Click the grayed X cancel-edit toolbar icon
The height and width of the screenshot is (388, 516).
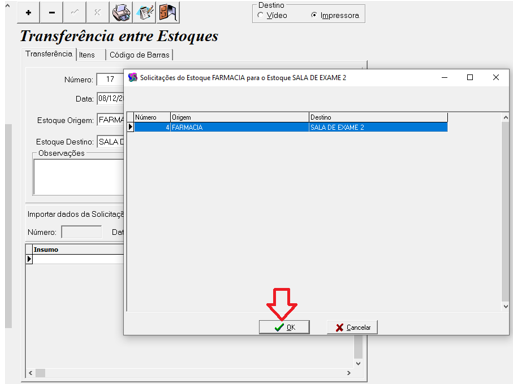point(97,13)
